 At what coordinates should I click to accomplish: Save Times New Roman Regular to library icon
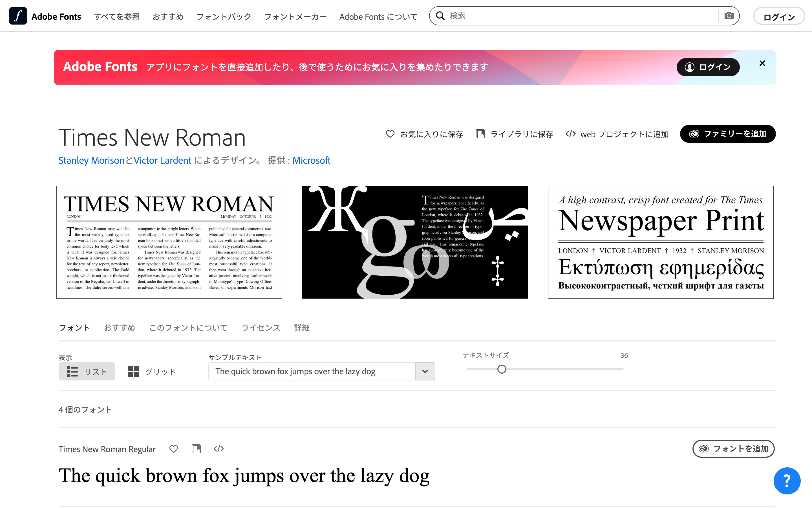196,449
